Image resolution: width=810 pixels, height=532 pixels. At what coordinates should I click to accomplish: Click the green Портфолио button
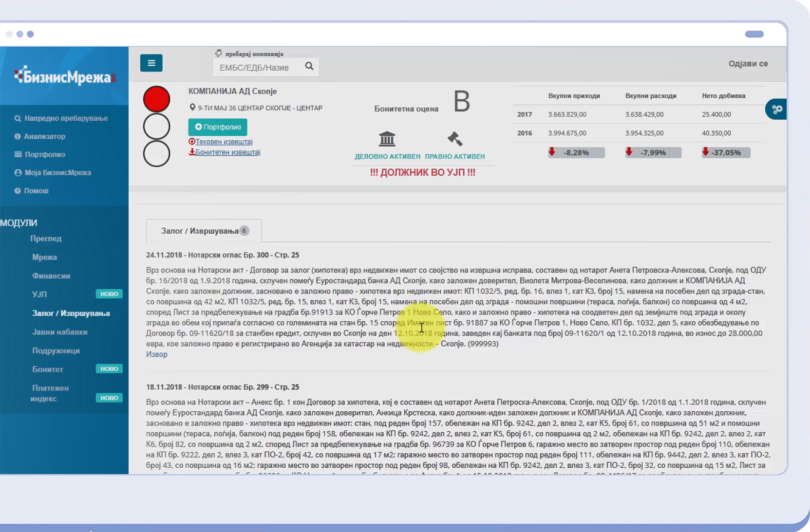[x=218, y=127]
